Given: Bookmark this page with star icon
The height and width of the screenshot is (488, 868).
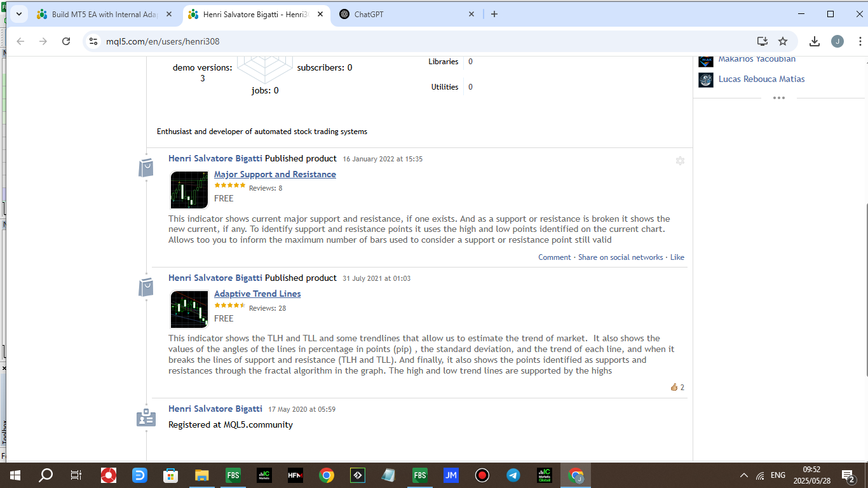Looking at the screenshot, I should pos(783,41).
